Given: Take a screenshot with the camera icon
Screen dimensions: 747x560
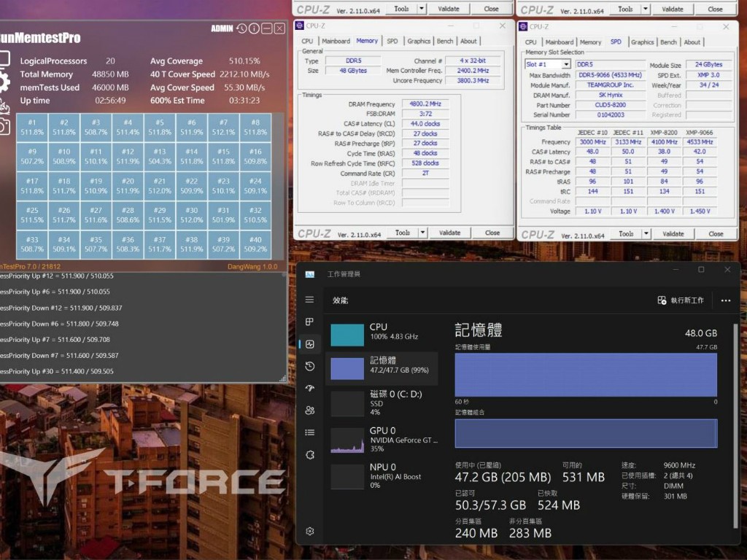Looking at the screenshot, I should (x=4, y=126).
